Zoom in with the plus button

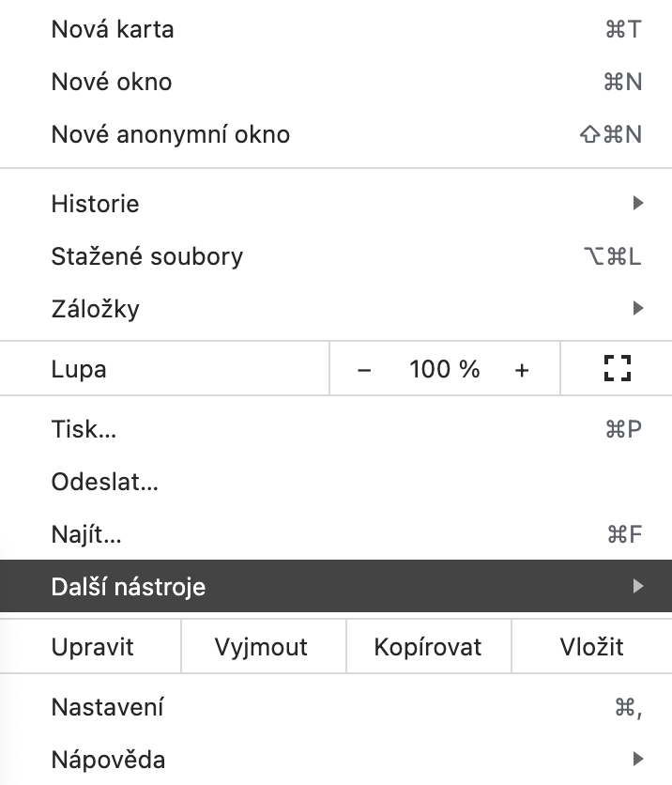(522, 370)
